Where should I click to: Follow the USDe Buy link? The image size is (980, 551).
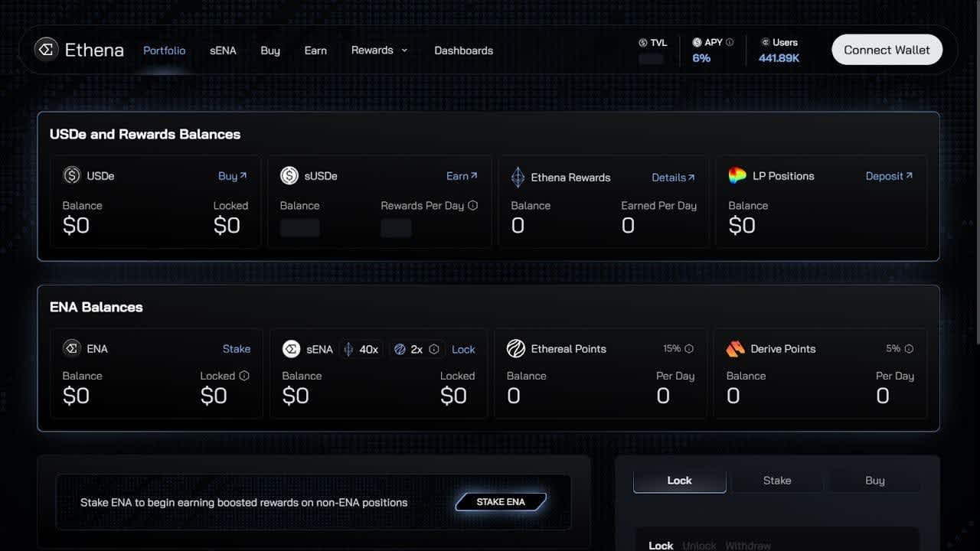[233, 176]
